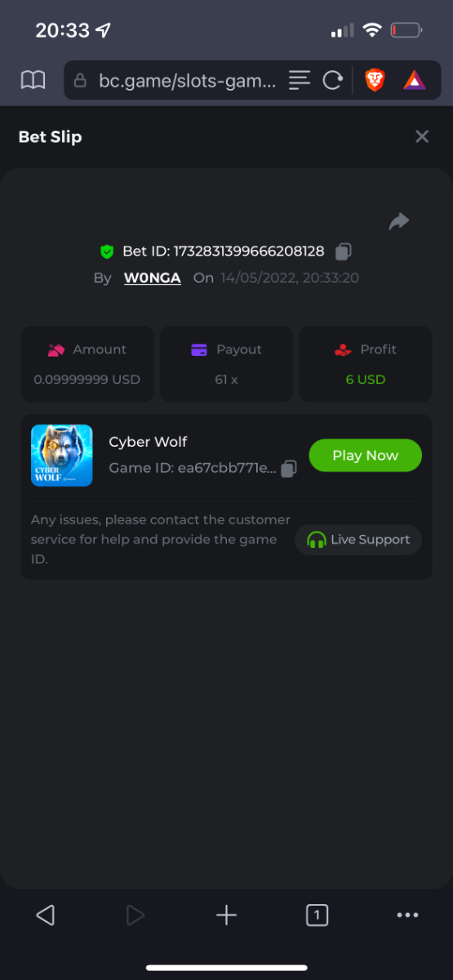The image size is (453, 980).
Task: Open a new tab with plus
Action: 226,915
